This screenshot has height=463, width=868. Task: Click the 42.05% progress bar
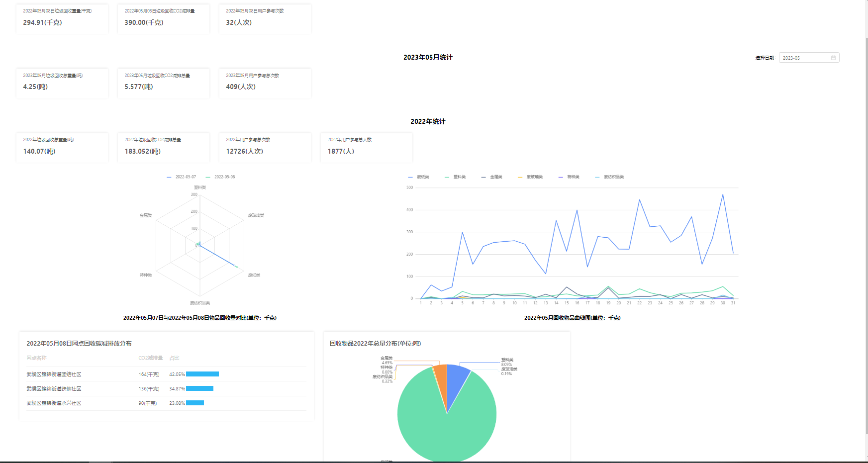pos(202,374)
